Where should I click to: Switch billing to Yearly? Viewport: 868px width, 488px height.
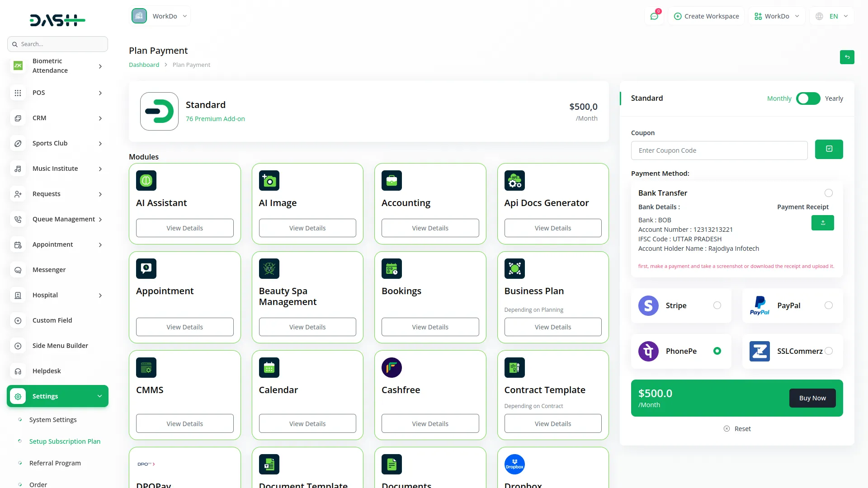click(x=808, y=99)
